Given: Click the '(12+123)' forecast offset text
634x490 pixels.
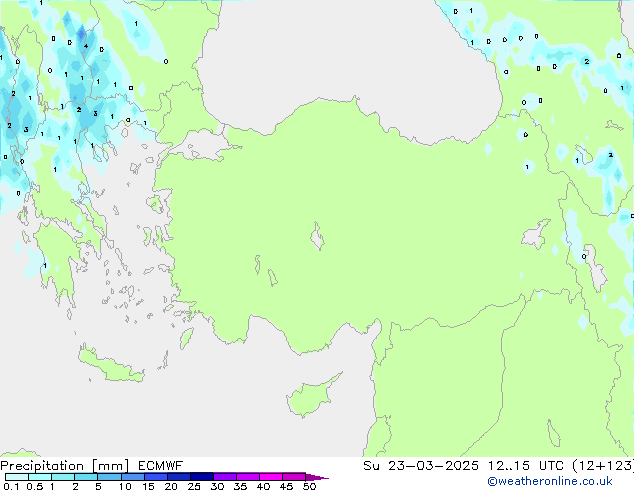Looking at the screenshot, I should (x=603, y=466).
